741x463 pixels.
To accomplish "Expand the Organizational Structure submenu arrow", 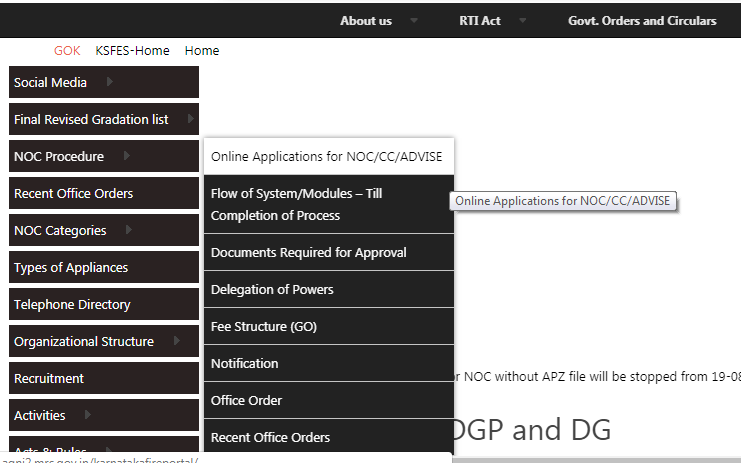I will pos(176,341).
